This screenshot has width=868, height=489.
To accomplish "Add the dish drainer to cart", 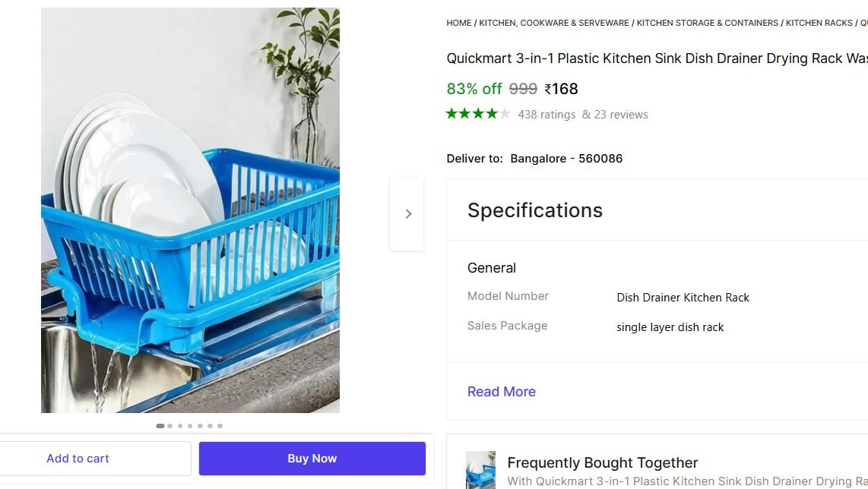I will click(78, 458).
